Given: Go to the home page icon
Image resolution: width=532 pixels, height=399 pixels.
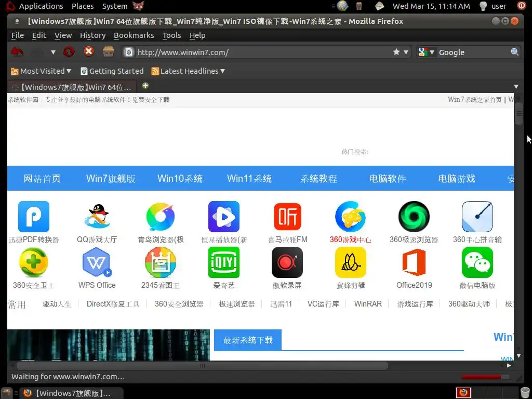Looking at the screenshot, I should 109,52.
